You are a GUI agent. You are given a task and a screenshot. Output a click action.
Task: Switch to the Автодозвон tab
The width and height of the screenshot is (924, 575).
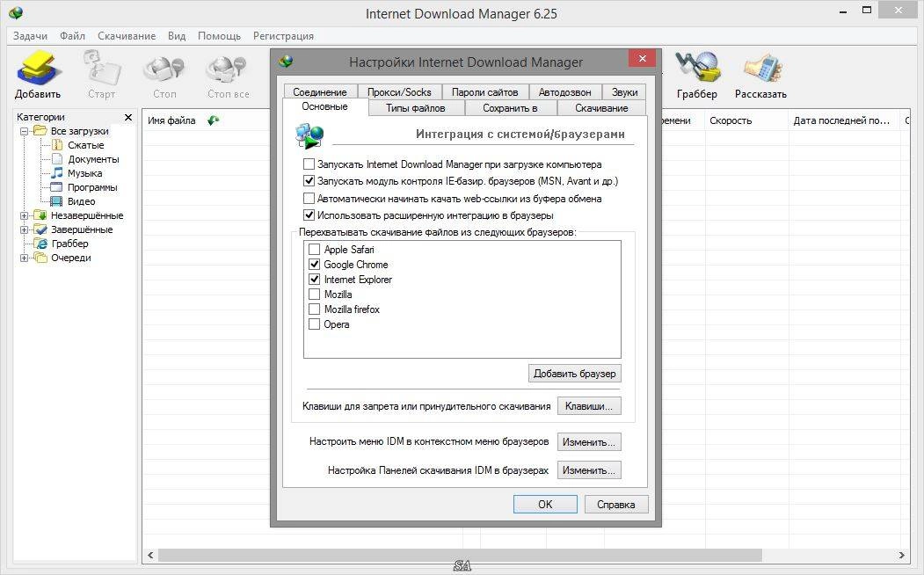point(565,92)
